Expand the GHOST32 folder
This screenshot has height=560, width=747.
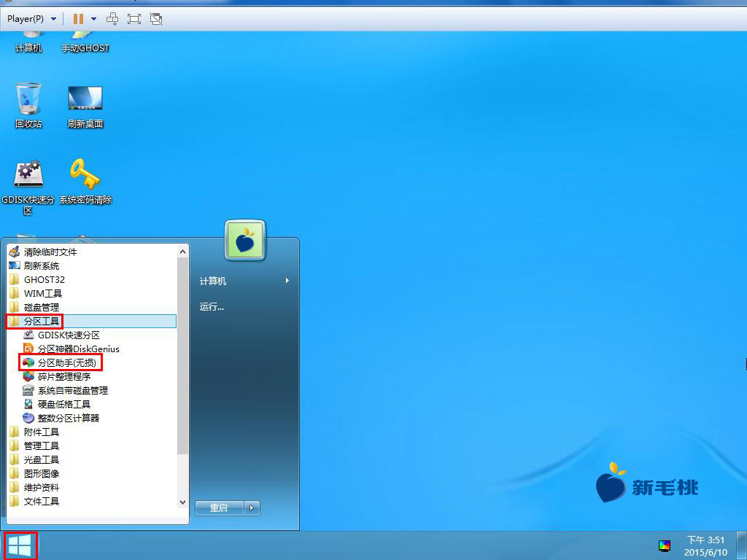(92, 279)
